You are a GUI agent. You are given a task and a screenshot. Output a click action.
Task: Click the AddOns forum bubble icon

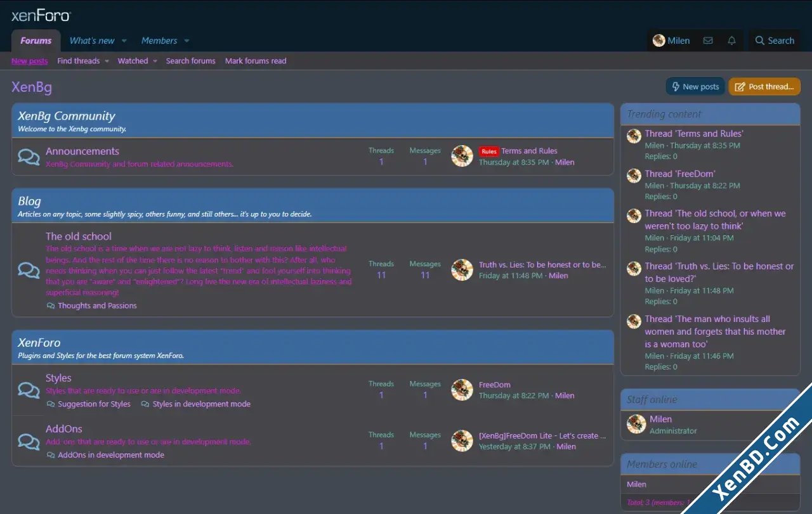pos(29,440)
